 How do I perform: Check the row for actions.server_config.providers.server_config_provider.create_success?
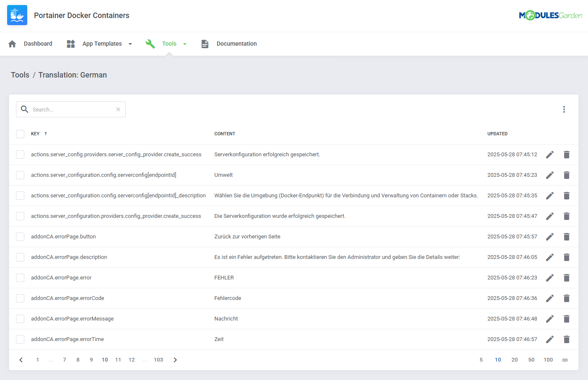(20, 154)
